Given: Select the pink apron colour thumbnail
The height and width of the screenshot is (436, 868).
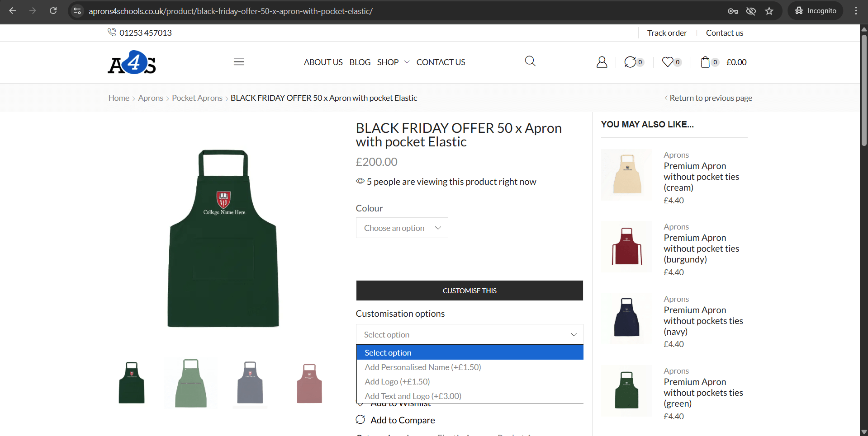Looking at the screenshot, I should pos(309,383).
